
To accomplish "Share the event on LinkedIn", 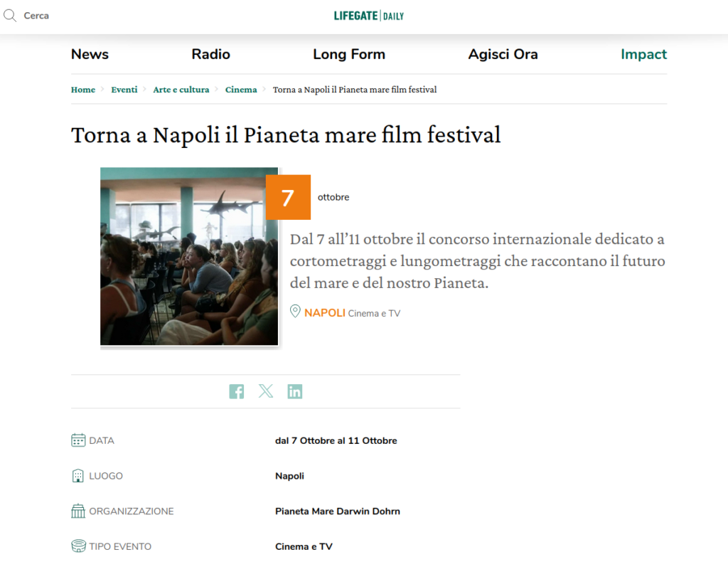I will [x=295, y=391].
